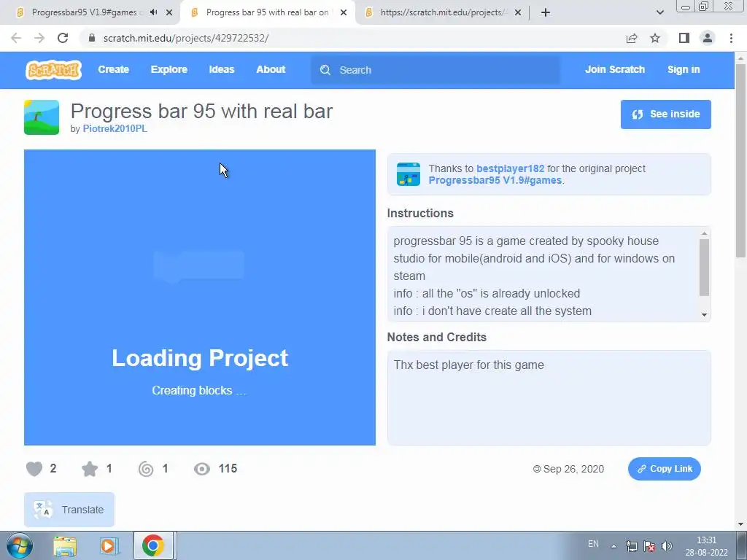Open the Windows Start menu

coord(20,545)
